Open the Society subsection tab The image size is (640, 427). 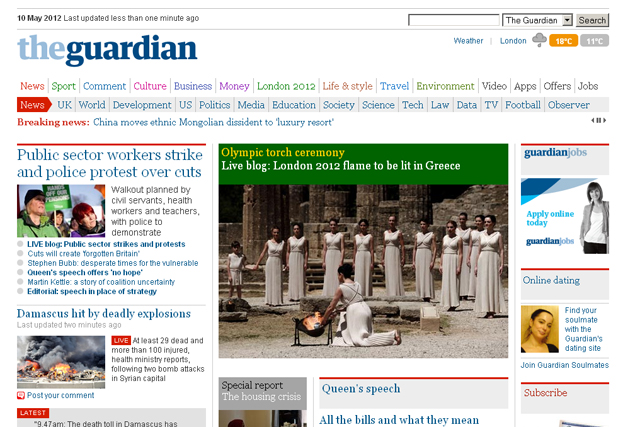click(x=339, y=105)
